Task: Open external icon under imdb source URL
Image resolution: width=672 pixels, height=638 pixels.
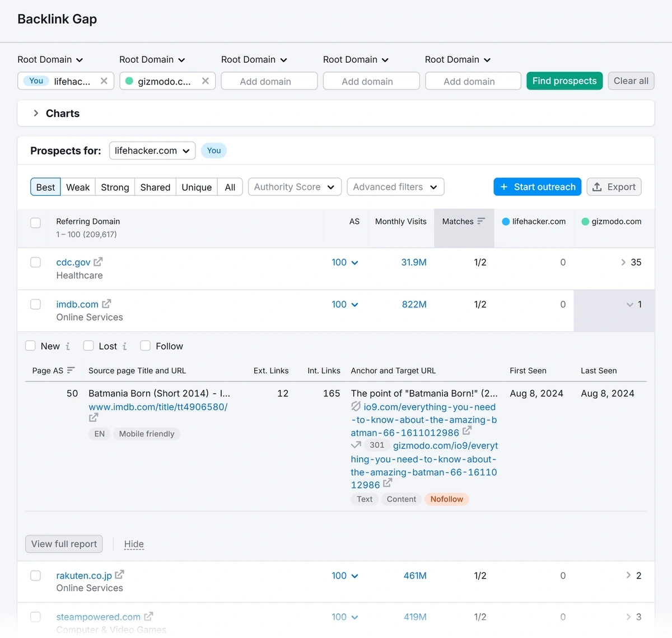Action: pos(94,417)
